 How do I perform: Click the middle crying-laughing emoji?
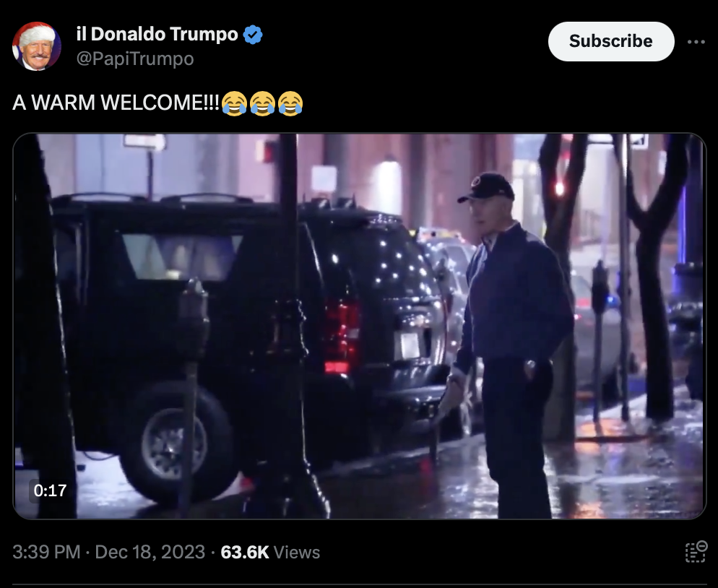click(x=262, y=103)
